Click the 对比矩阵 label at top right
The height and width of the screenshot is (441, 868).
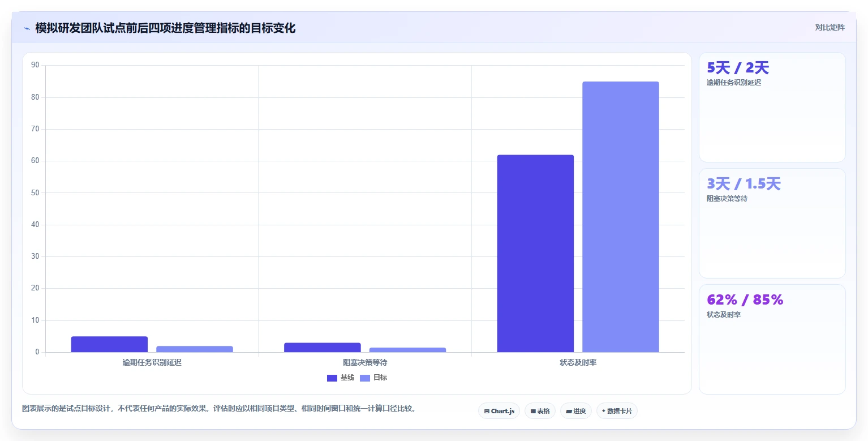pyautogui.click(x=830, y=28)
